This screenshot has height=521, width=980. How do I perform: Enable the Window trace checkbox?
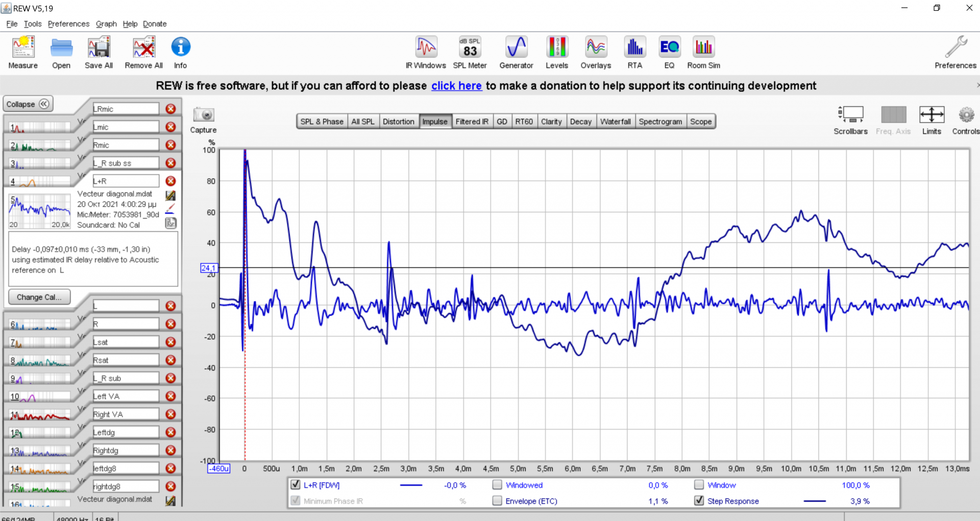click(699, 485)
